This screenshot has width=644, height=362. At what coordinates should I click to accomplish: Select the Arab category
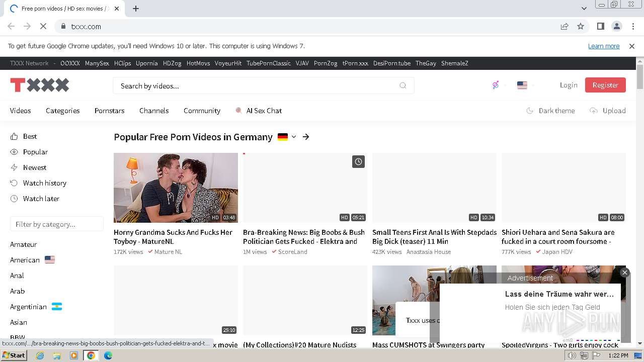17,291
